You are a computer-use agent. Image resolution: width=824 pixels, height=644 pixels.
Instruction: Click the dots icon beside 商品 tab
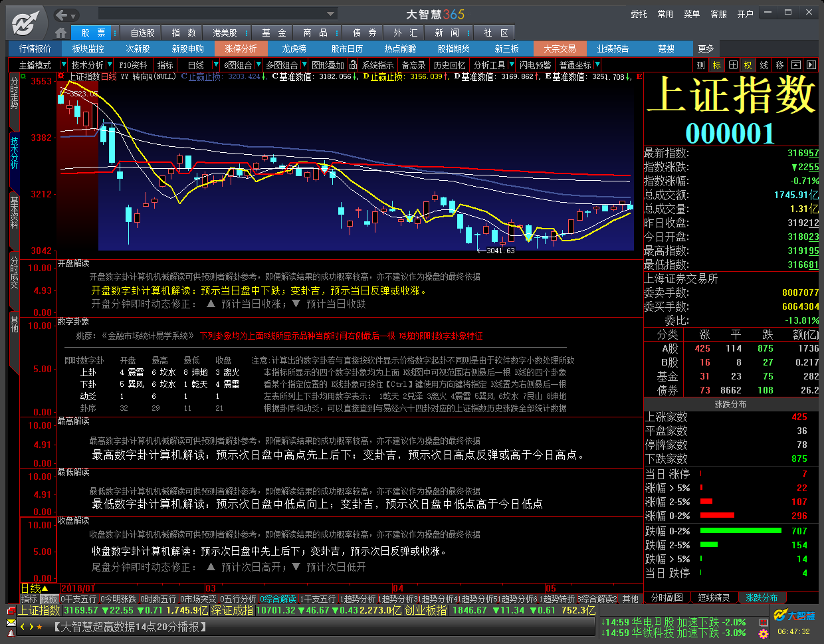338,33
